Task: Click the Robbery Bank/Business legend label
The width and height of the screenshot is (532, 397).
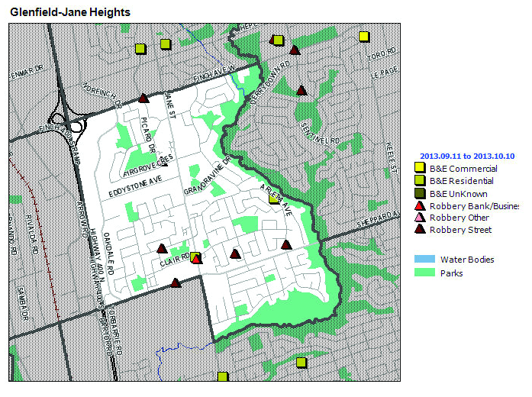Action: (474, 206)
